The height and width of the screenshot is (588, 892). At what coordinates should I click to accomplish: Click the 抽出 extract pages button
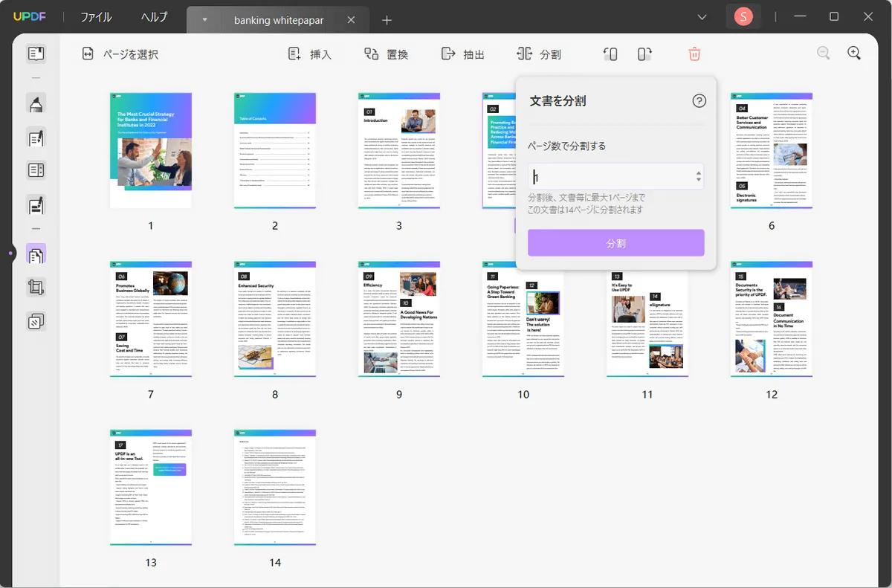(x=463, y=54)
